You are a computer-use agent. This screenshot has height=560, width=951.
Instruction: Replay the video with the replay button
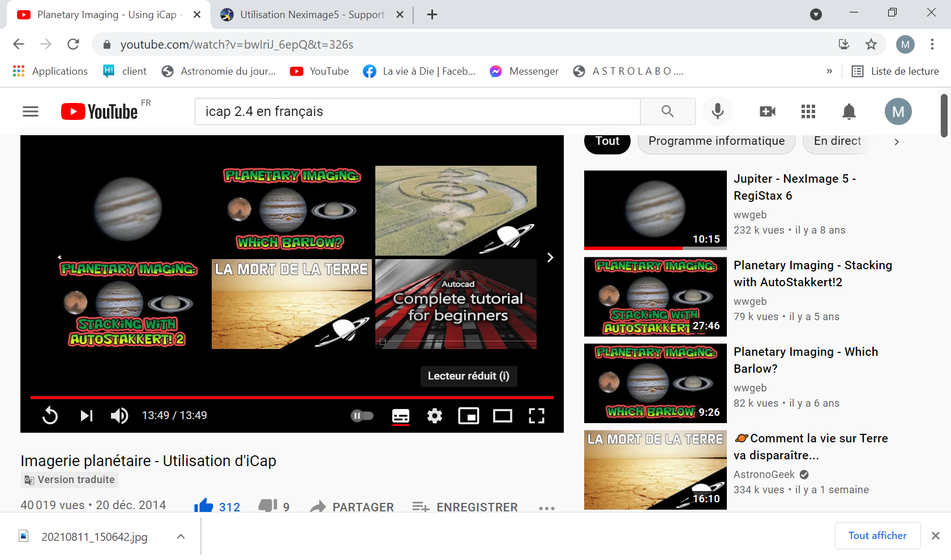point(50,416)
